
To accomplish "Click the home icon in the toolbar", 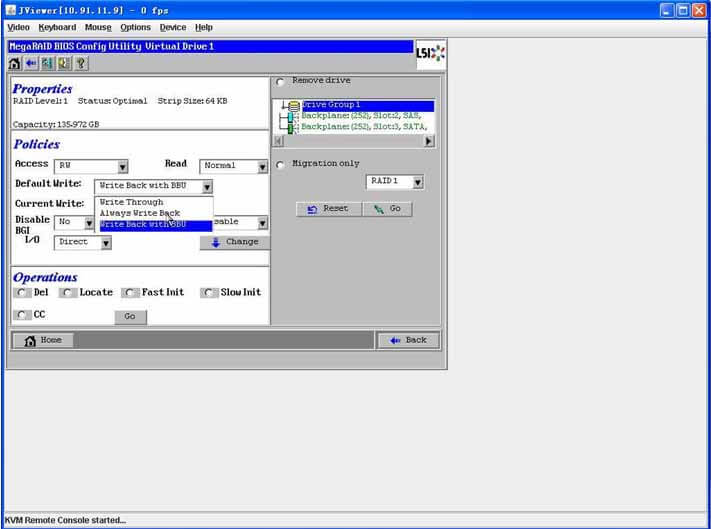I will (15, 63).
